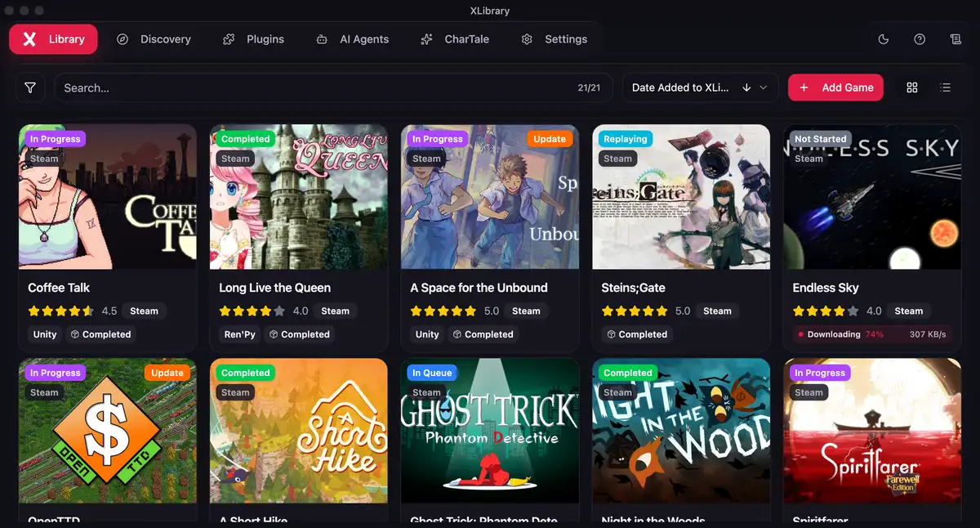Viewport: 980px width, 528px height.
Task: Go to the Plugins tab
Action: click(253, 39)
